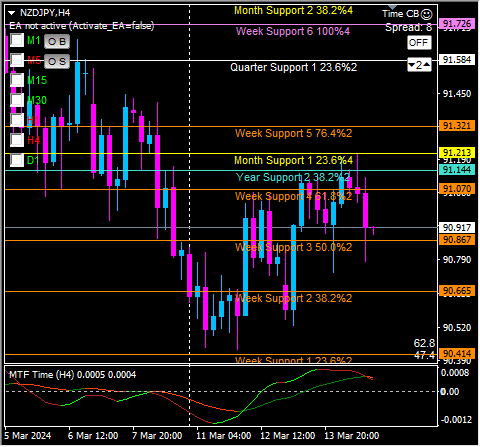Click the Spread: 8 readout
Image resolution: width=480 pixels, height=447 pixels.
pyautogui.click(x=408, y=27)
